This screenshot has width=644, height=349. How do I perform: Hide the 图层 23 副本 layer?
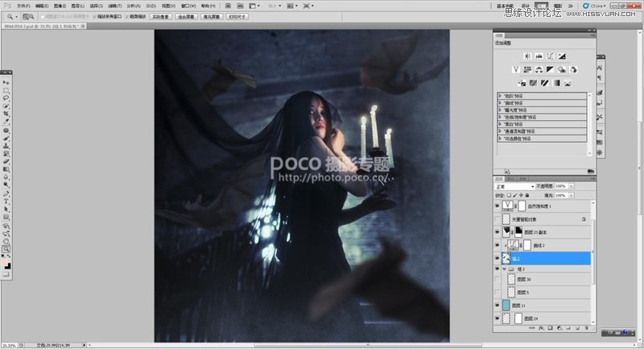pos(497,232)
